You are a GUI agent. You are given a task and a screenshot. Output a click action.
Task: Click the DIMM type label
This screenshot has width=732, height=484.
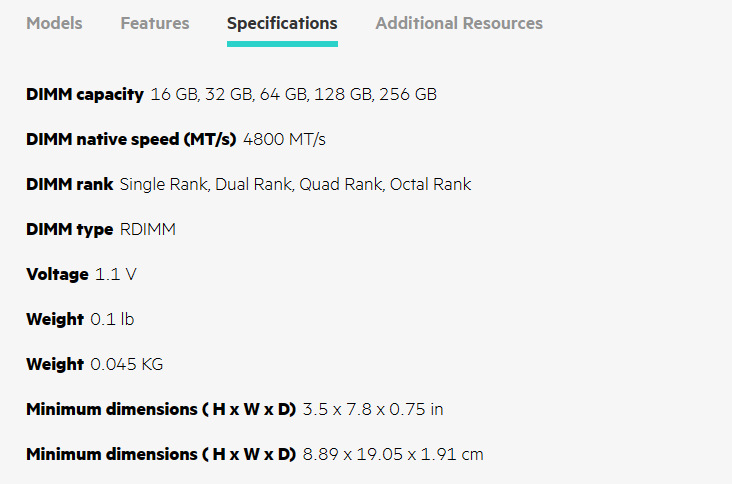69,229
